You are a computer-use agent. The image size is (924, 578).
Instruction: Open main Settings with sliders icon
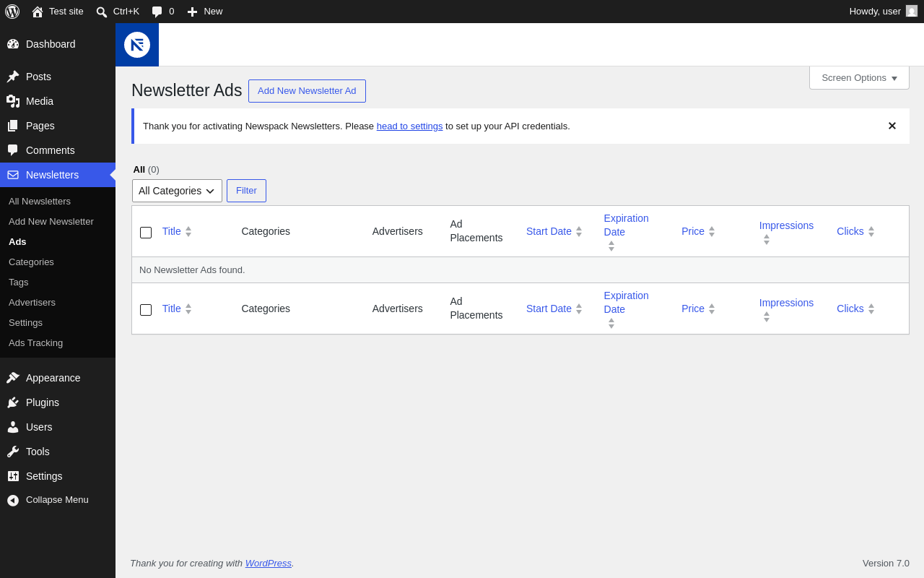click(x=58, y=476)
